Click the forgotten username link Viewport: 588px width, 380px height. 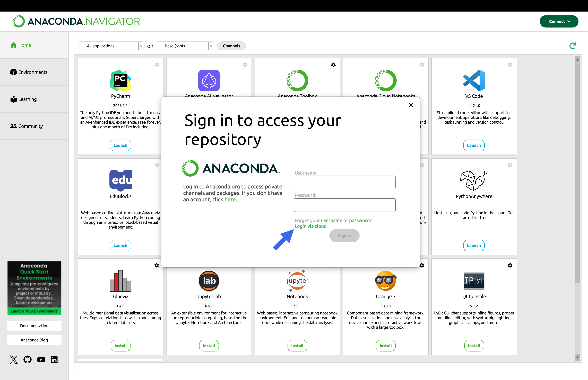coord(332,220)
